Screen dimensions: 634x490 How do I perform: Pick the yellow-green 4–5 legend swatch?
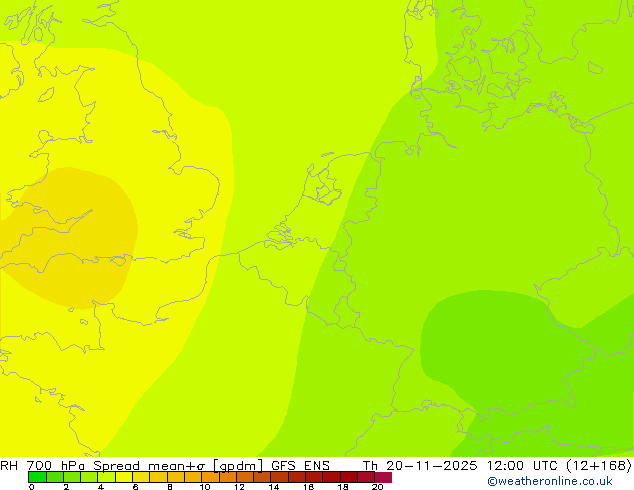coord(106,477)
